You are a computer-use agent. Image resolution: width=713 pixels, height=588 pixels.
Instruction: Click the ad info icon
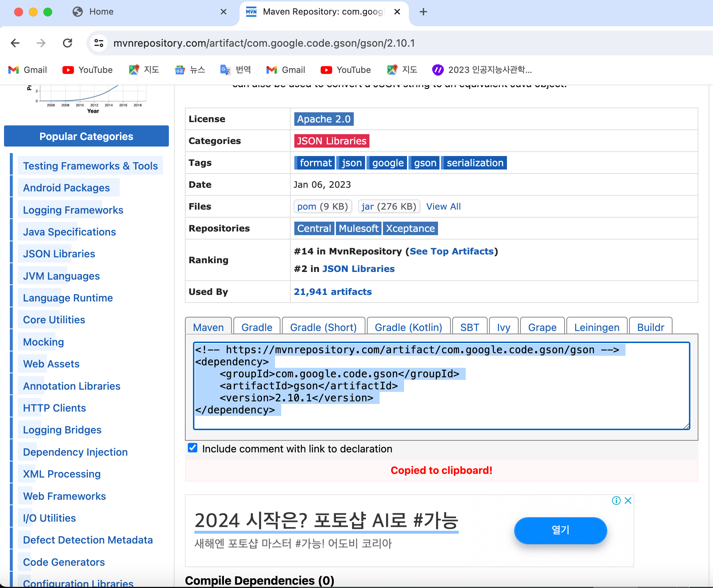point(616,501)
